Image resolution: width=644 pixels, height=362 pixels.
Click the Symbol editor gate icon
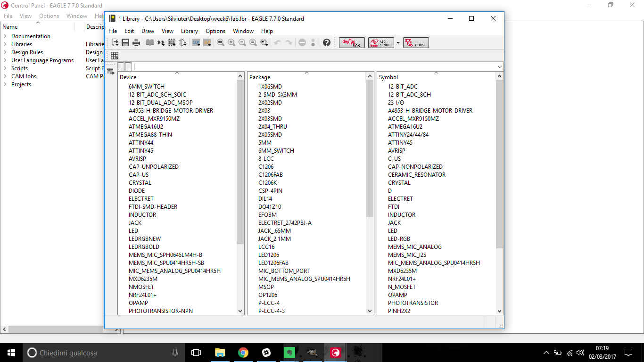click(182, 43)
